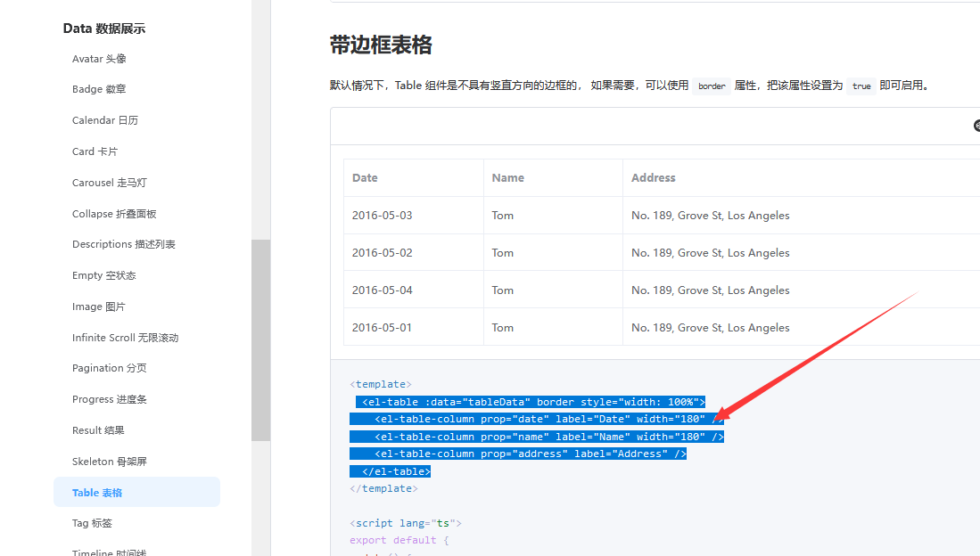Click the Name column header

(x=553, y=178)
